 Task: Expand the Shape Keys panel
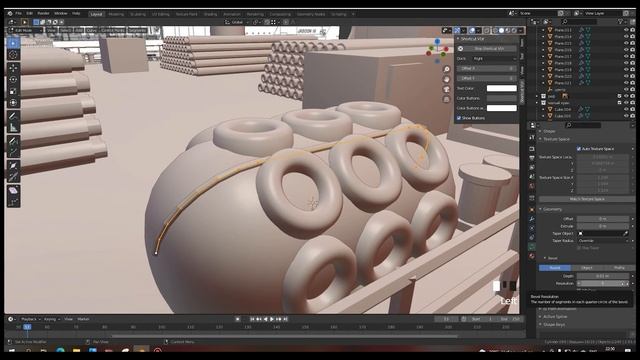pyautogui.click(x=553, y=324)
